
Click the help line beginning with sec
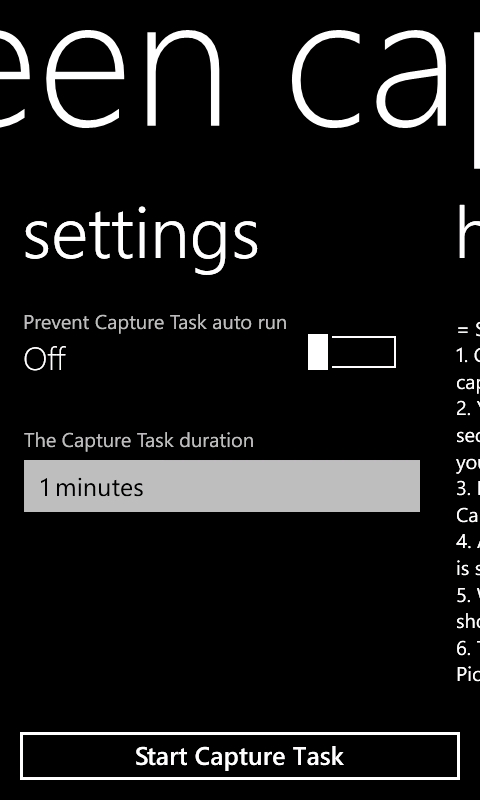click(x=468, y=436)
